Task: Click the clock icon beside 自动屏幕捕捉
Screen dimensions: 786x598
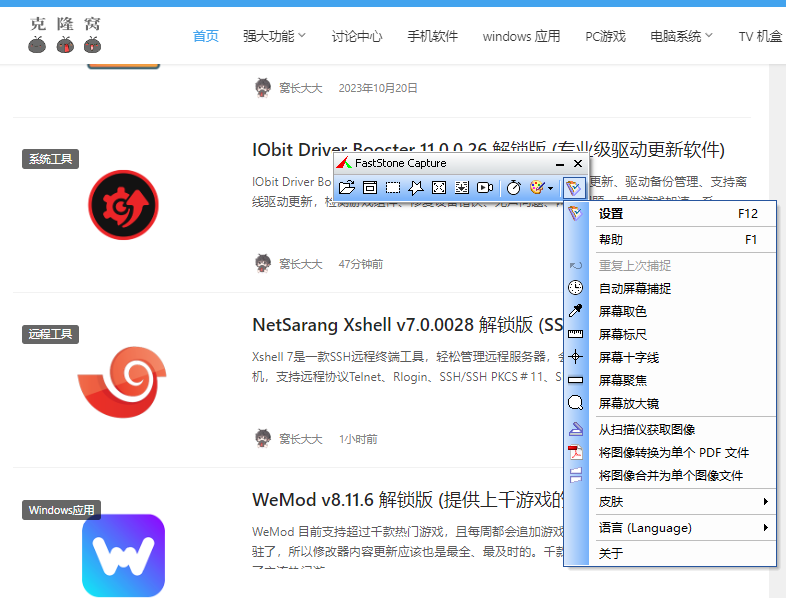Action: [575, 288]
